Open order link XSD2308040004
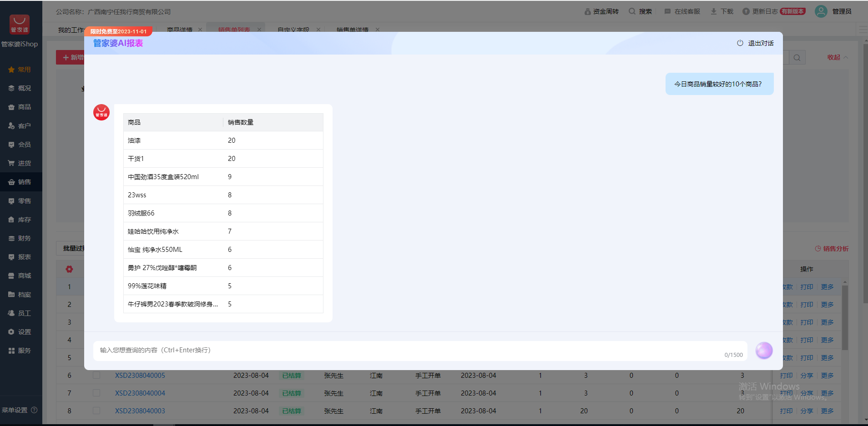This screenshot has width=868, height=426. 140,393
